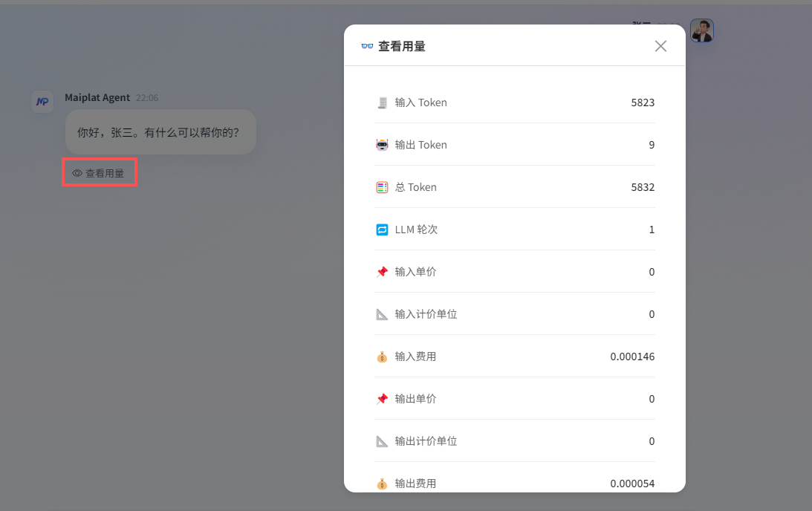Click the LLM 轮次 repeat icon
Viewport: 812px width, 511px height.
tap(382, 230)
